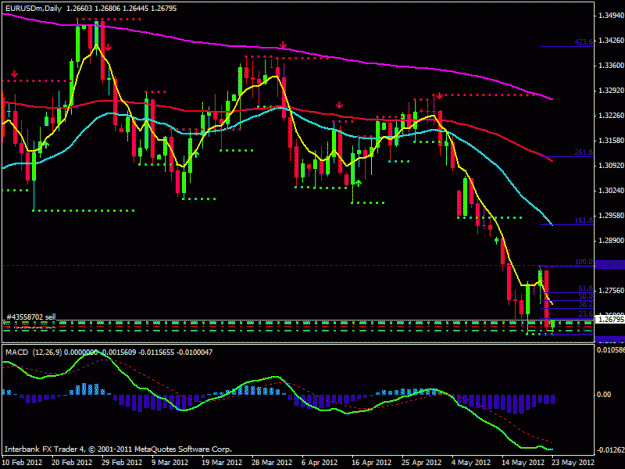Select the 161.8 Fibonacci level label
This screenshot has height=469, width=625.
tap(583, 220)
